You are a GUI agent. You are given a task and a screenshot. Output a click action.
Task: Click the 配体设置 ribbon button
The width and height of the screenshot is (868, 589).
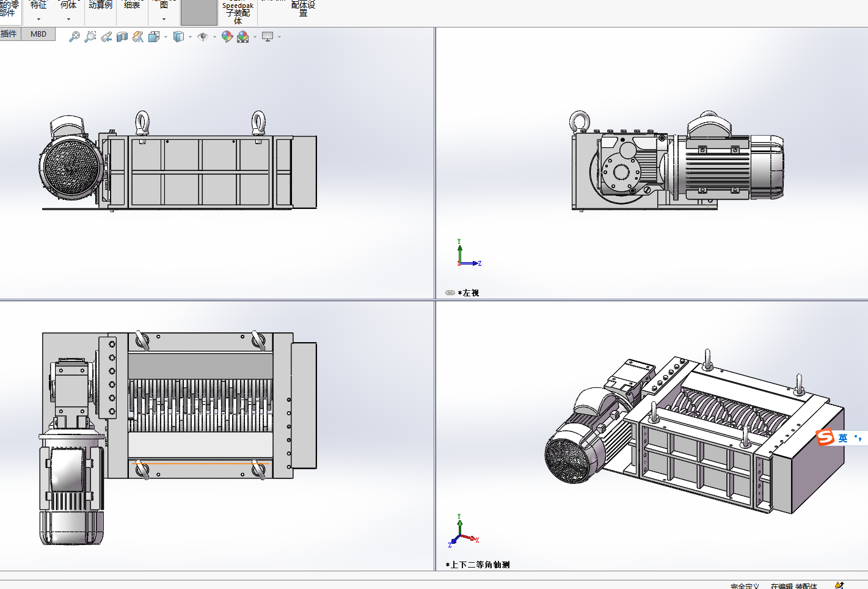point(304,9)
